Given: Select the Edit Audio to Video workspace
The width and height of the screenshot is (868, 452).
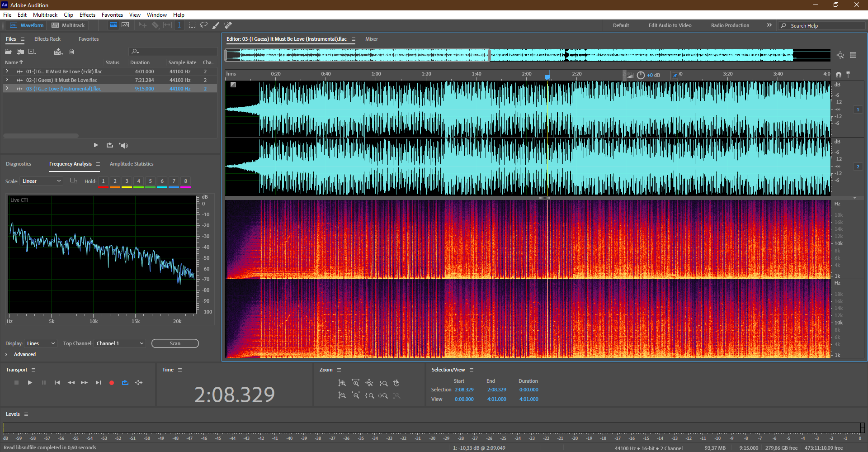Looking at the screenshot, I should (x=670, y=25).
